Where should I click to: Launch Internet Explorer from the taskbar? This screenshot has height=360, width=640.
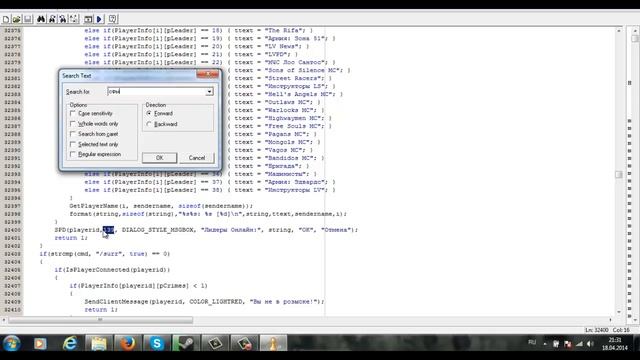[70, 344]
